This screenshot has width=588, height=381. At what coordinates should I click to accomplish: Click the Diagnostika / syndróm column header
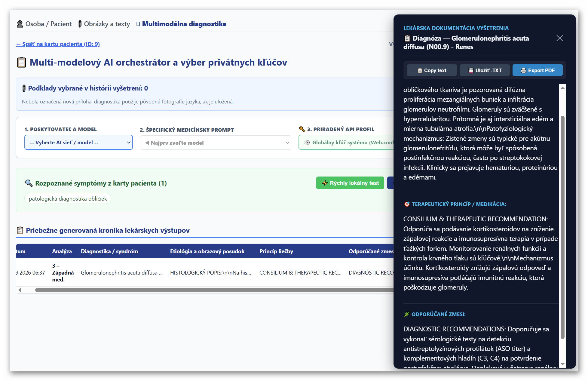click(109, 251)
